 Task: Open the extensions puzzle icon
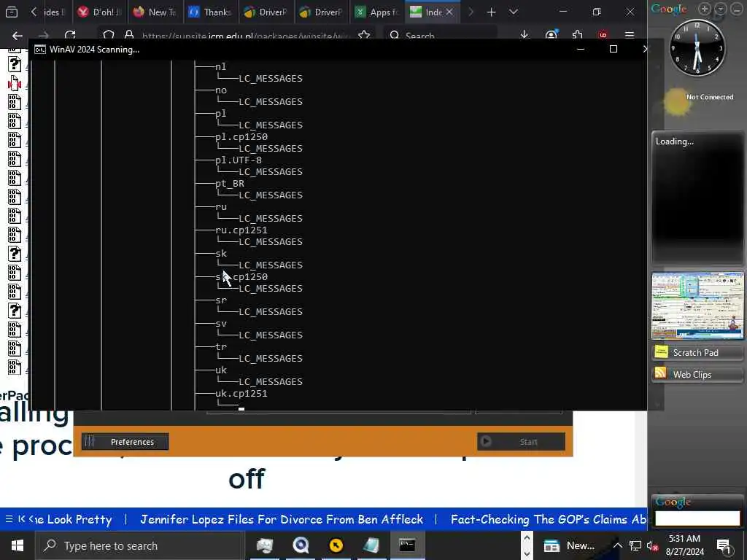tap(578, 35)
